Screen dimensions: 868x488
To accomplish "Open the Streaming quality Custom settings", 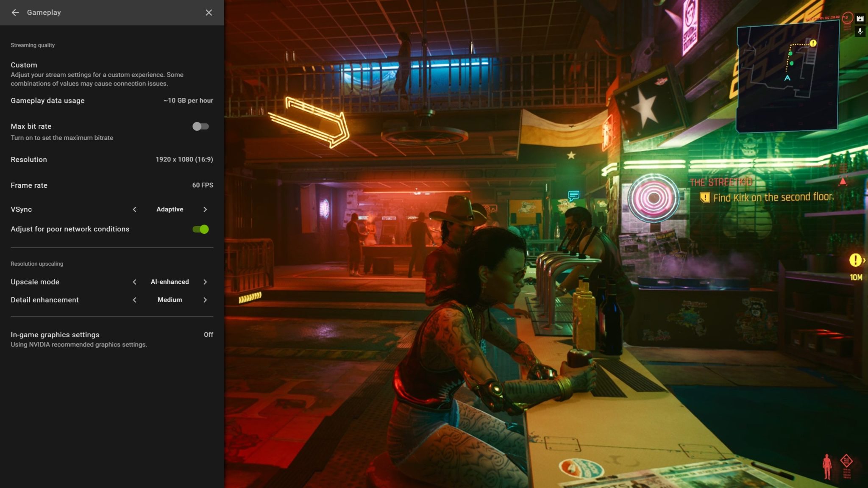I will pyautogui.click(x=24, y=64).
